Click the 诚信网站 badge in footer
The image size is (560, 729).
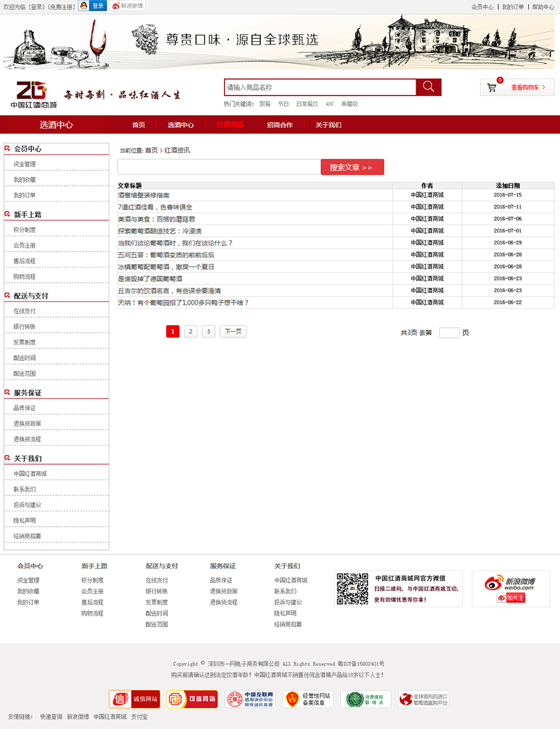pos(134,699)
